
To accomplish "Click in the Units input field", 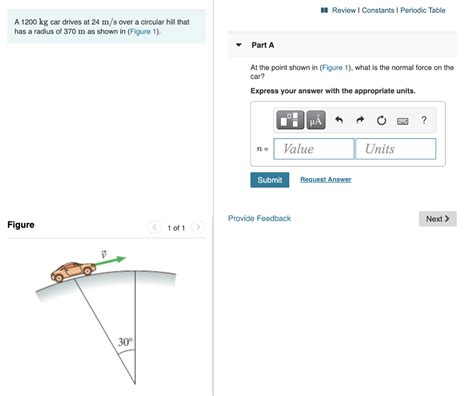I will (396, 149).
